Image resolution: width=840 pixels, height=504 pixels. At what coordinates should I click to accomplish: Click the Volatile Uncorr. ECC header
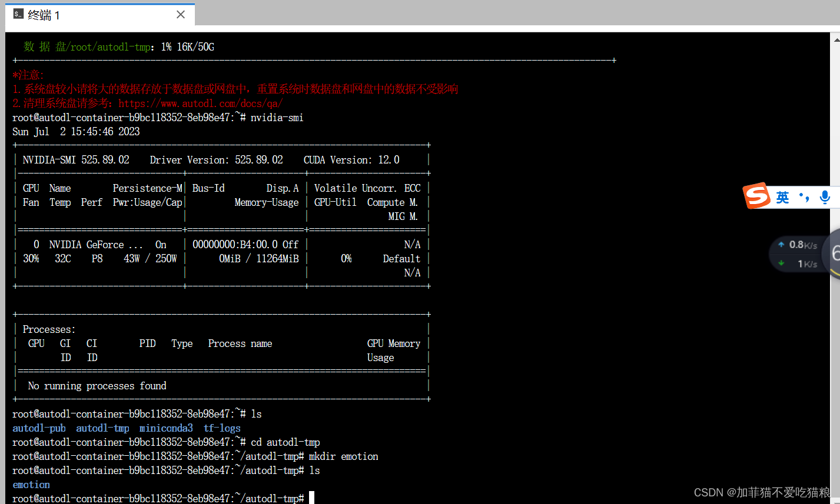click(x=367, y=188)
